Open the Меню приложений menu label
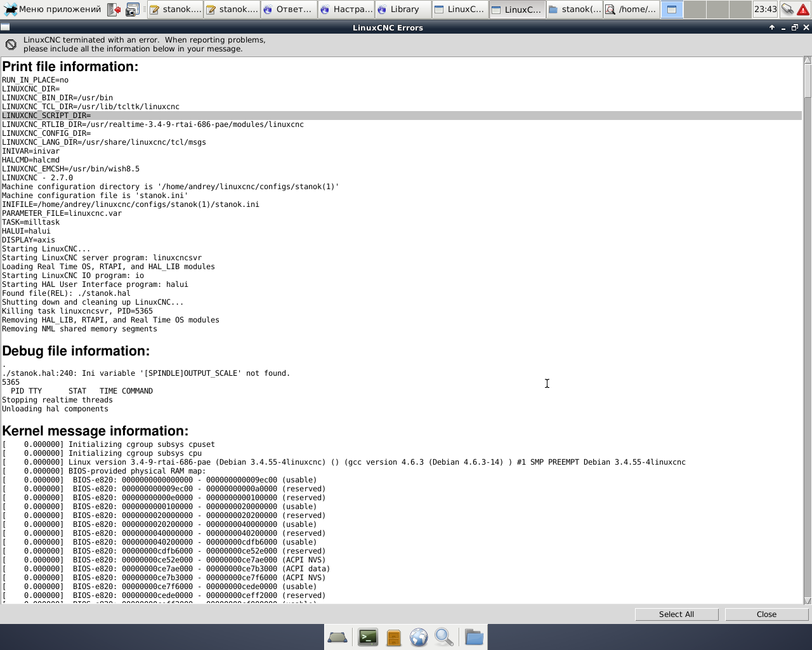The image size is (812, 650). point(60,10)
